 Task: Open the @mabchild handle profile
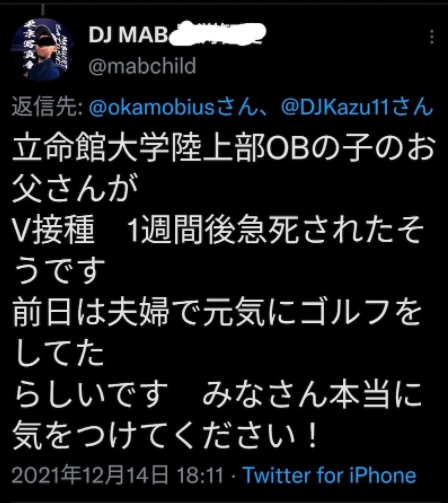tap(142, 66)
